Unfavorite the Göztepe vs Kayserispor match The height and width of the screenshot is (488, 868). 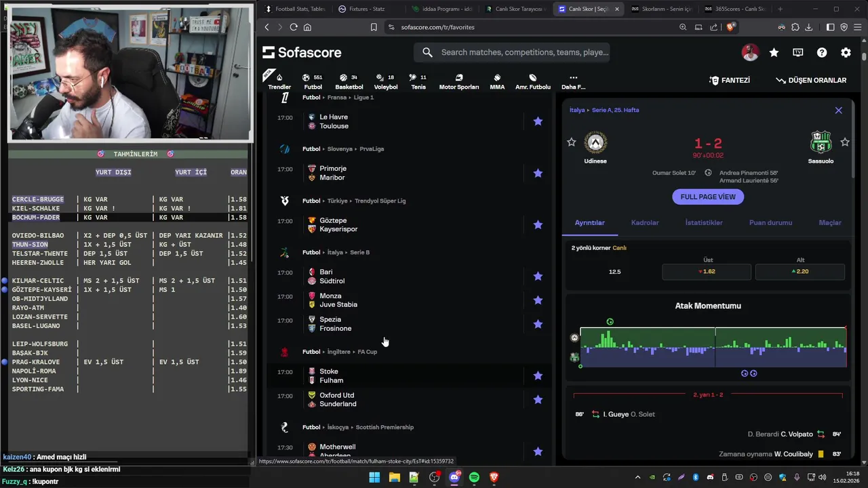538,224
